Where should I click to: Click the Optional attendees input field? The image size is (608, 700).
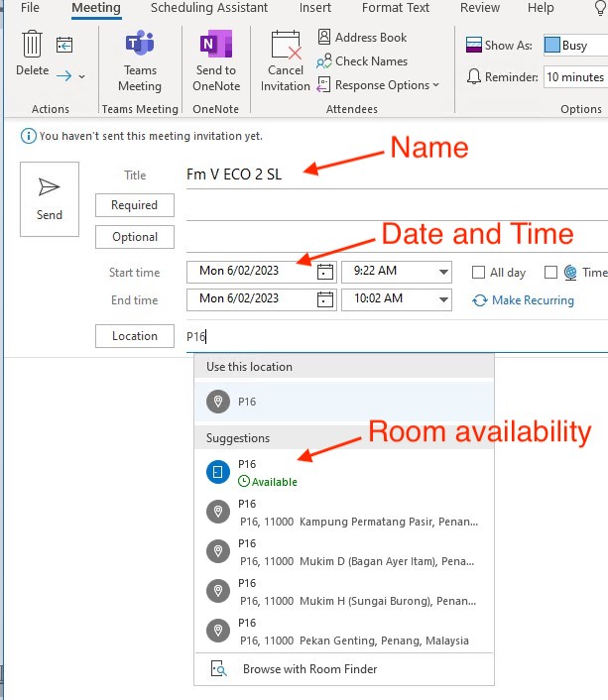coord(397,238)
